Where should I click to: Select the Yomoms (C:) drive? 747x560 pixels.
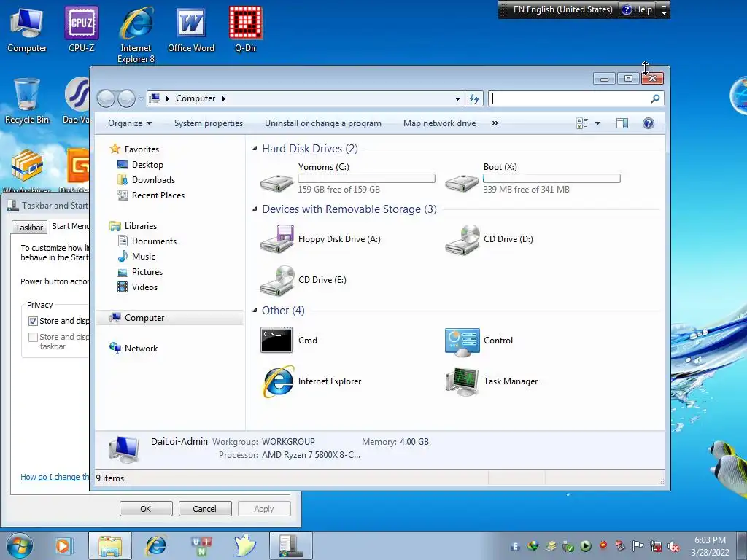(347, 179)
